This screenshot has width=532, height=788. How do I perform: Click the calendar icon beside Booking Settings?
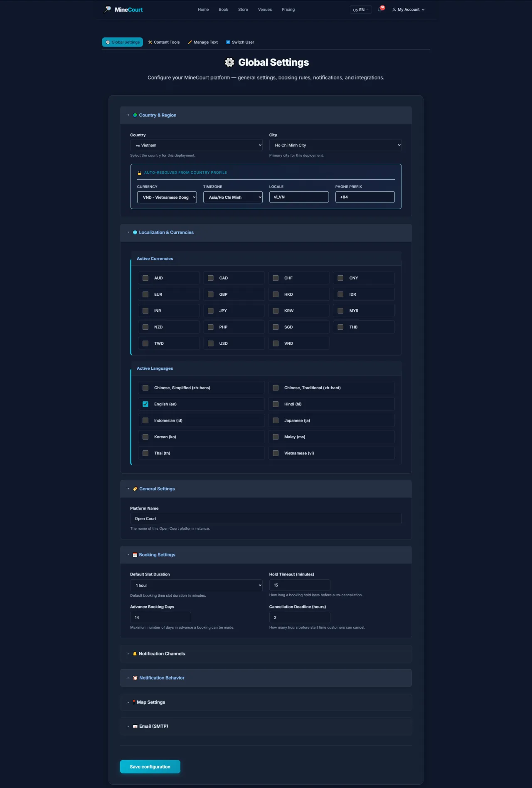tap(135, 555)
